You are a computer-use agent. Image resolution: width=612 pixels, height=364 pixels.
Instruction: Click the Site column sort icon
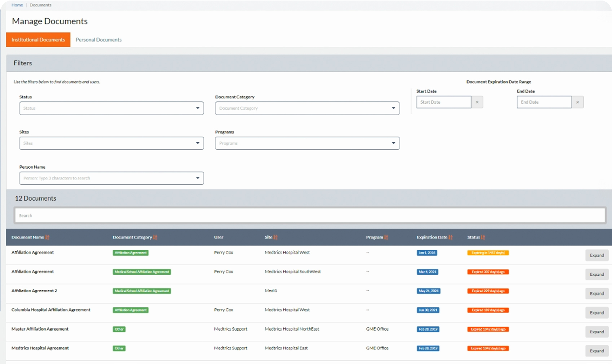click(x=275, y=237)
